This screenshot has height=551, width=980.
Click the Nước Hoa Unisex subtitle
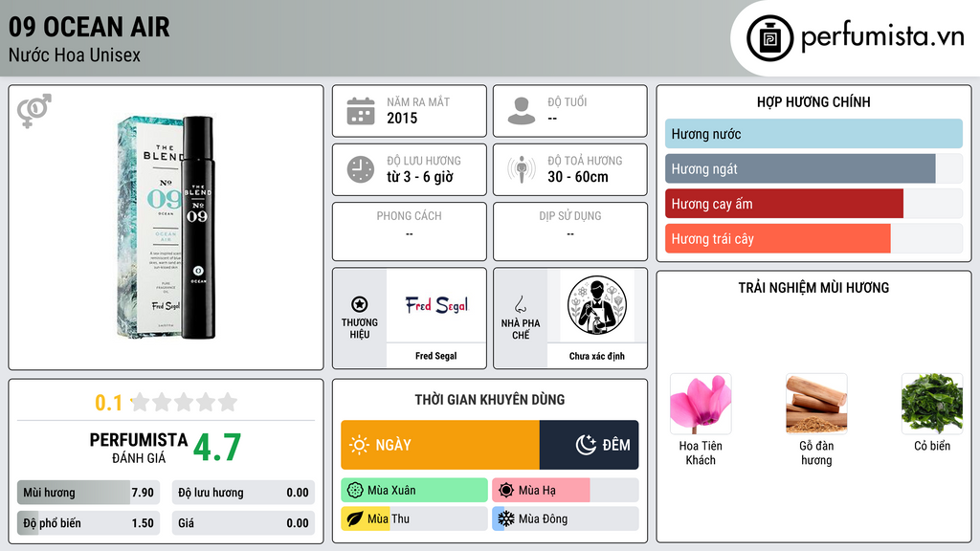pyautogui.click(x=75, y=55)
